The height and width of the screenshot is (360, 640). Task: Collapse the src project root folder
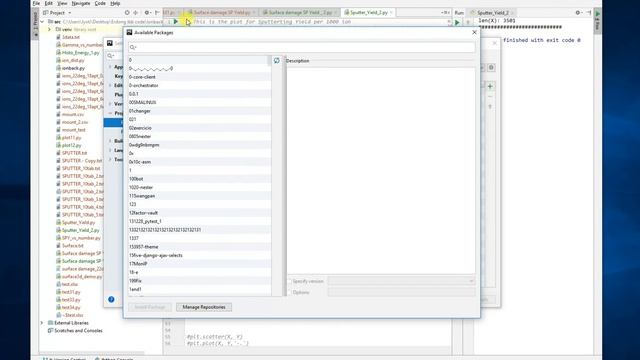pos(42,22)
